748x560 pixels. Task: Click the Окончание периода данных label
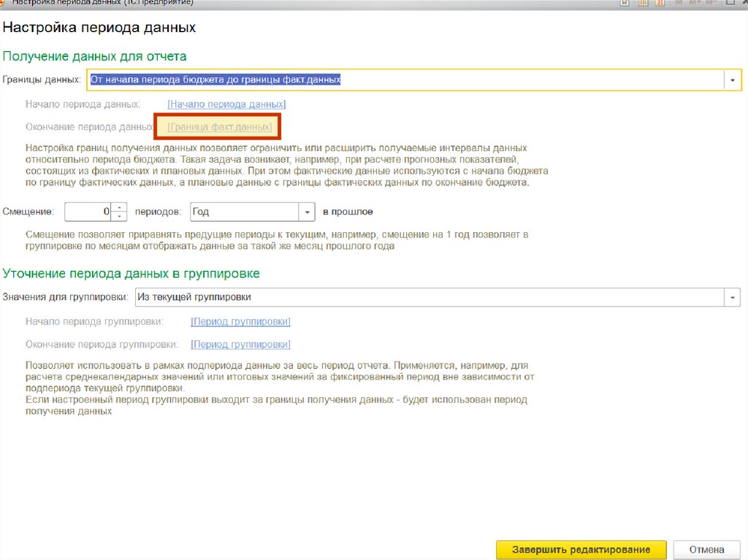[90, 127]
